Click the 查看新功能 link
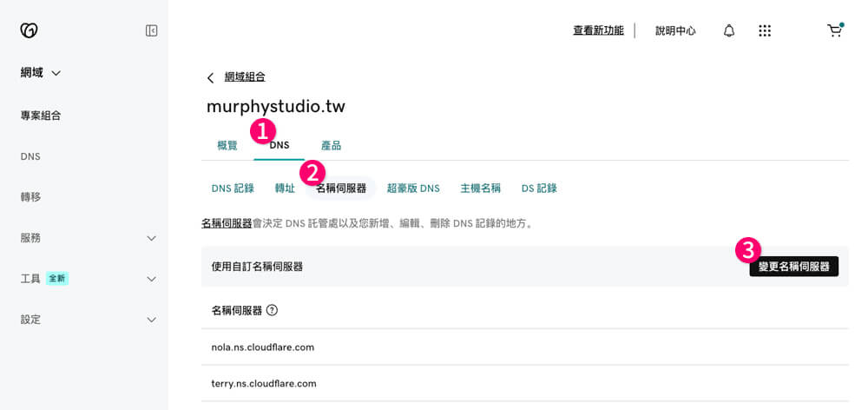This screenshot has height=410, width=868. tap(598, 30)
